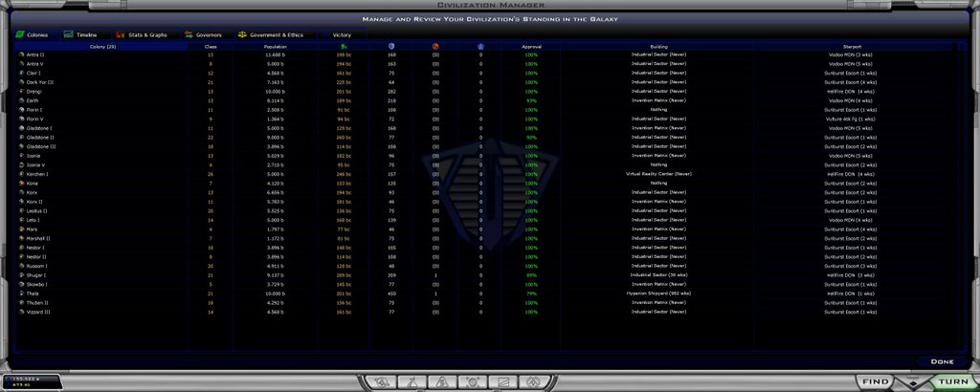Click the planet icon beside Drengi
Screen dimensions: 980x392
pyautogui.click(x=22, y=91)
